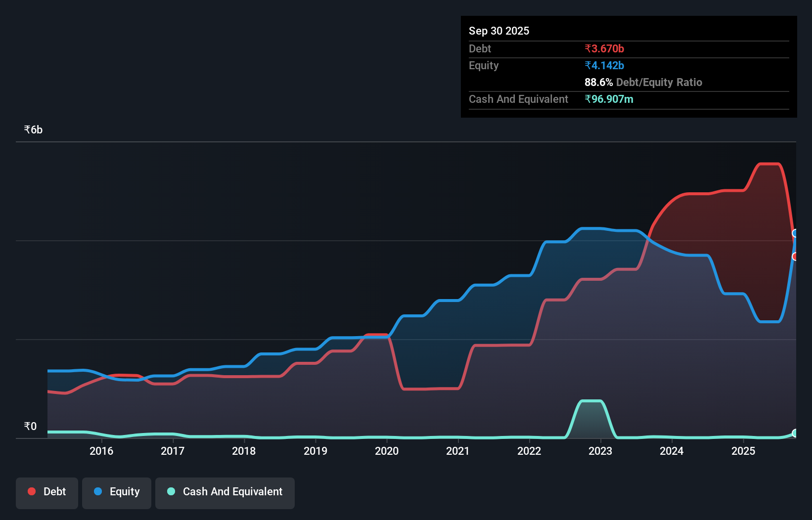Toggle Cash And Equivalent series visibility
This screenshot has width=812, height=520.
tap(225, 492)
